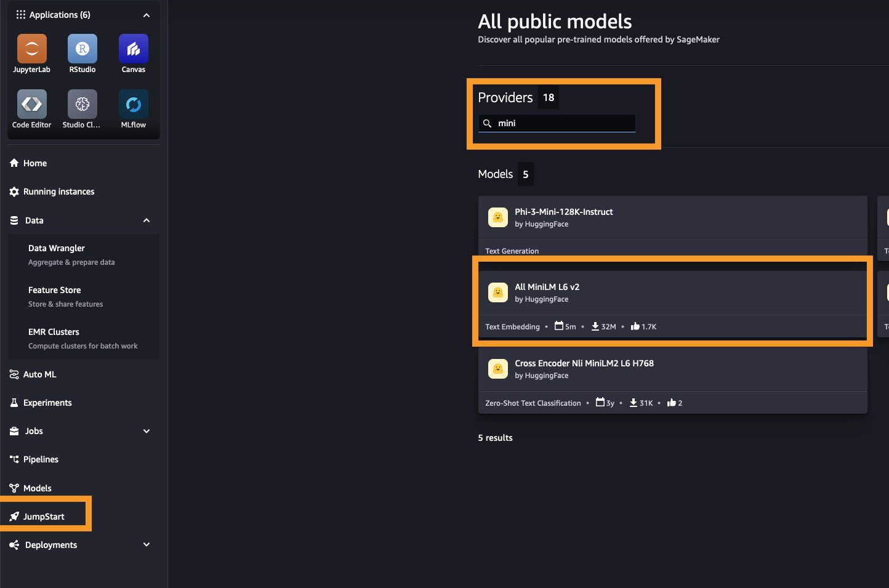The width and height of the screenshot is (889, 588).
Task: Click the Deployments share icon
Action: click(x=14, y=545)
